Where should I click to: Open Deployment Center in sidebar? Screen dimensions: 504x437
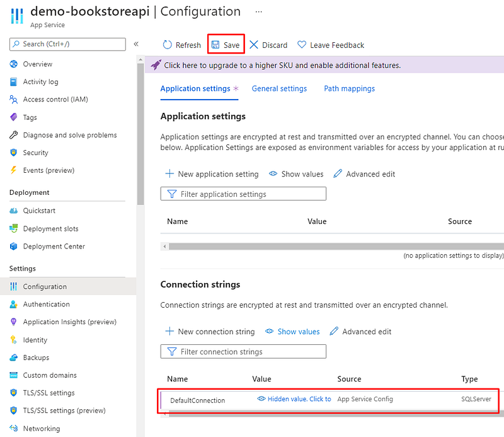point(54,246)
